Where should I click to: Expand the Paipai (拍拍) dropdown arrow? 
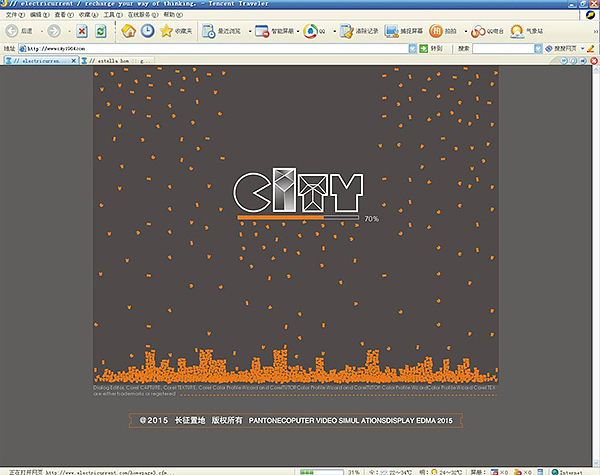[466, 31]
